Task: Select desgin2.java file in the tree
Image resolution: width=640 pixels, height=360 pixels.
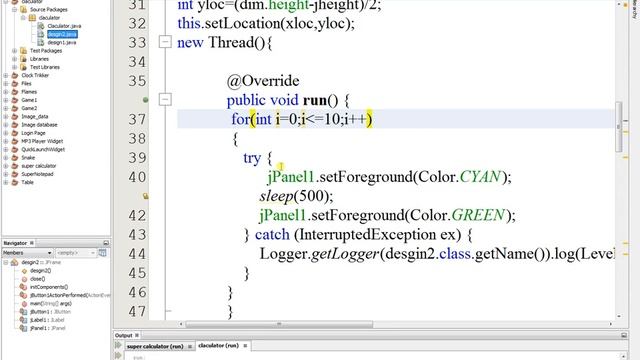Action: pyautogui.click(x=62, y=34)
